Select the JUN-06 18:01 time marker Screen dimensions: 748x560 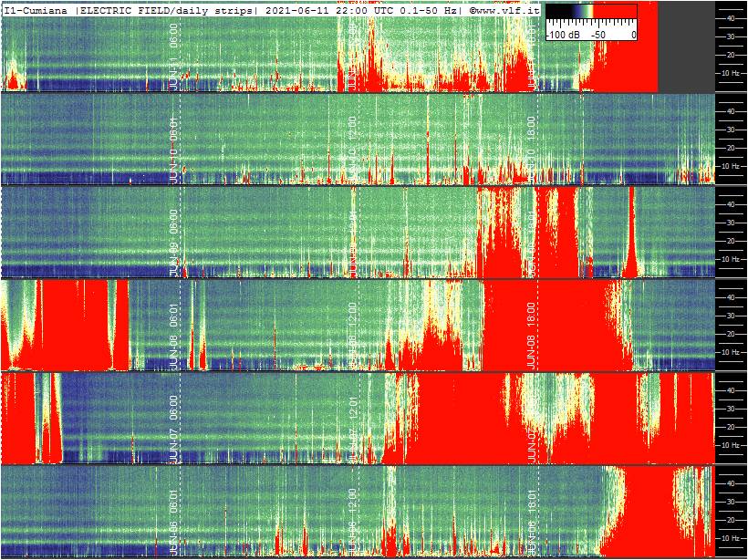531,522
